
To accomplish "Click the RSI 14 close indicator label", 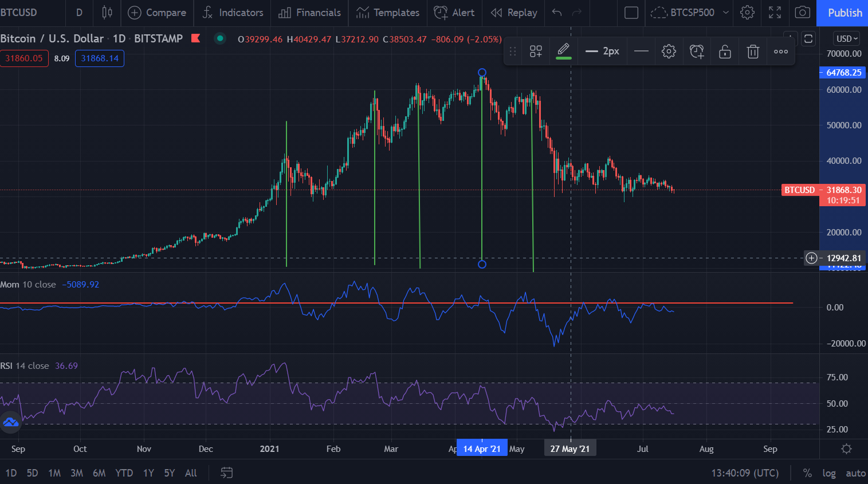I will (25, 365).
